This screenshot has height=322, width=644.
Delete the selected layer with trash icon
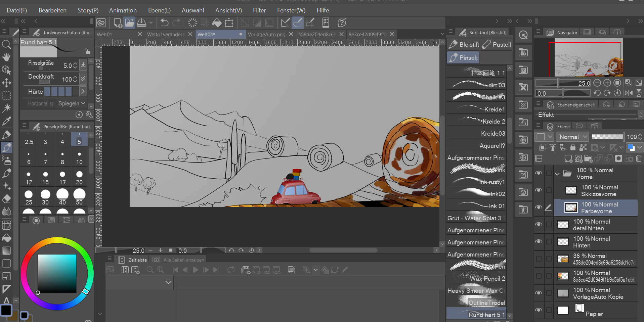[639, 158]
